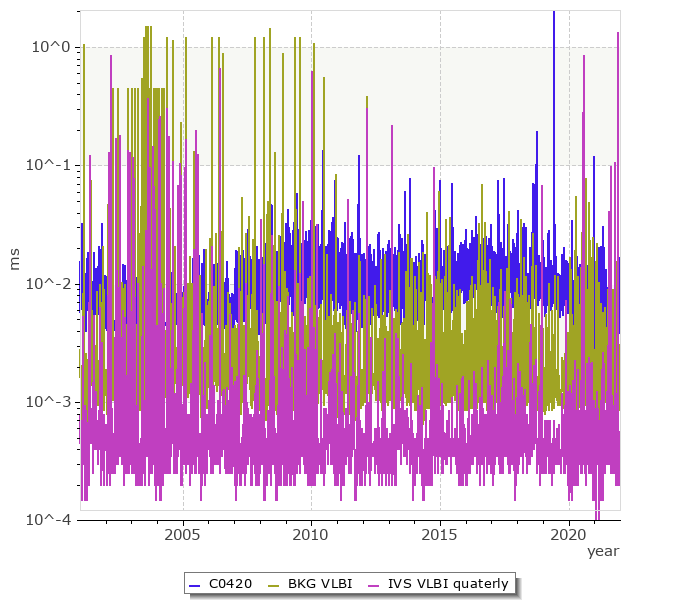Click the 10^-1 y-axis tick label
The image size is (700, 600).
tap(48, 165)
